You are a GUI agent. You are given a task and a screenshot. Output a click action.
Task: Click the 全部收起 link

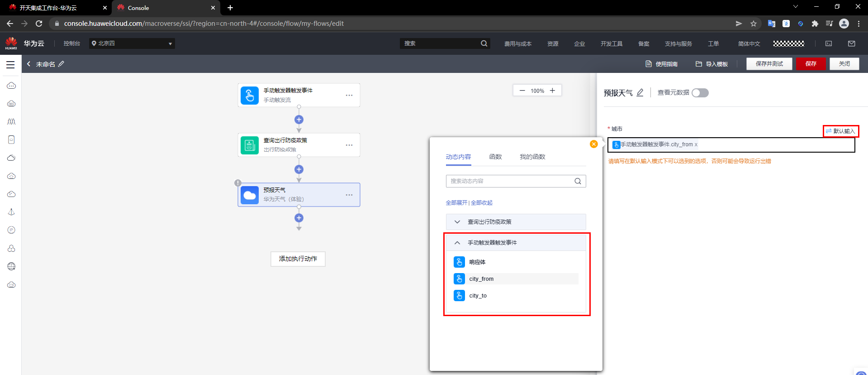coord(482,202)
